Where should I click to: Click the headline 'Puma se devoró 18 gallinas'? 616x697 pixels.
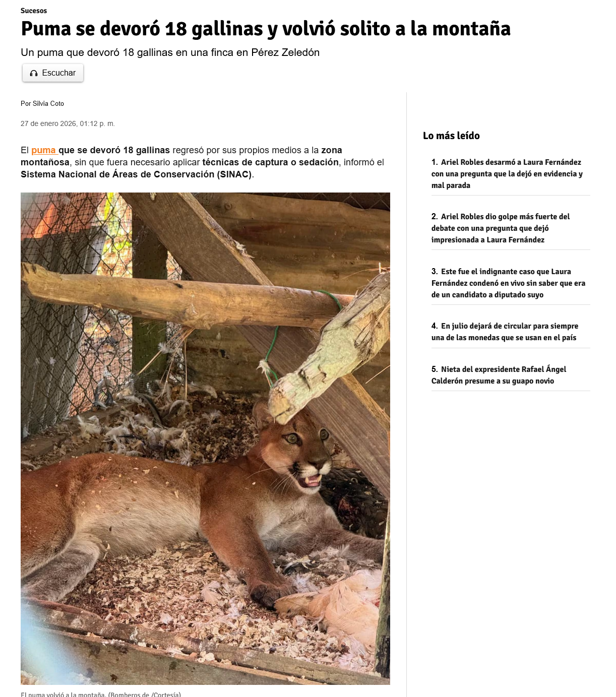pos(266,29)
